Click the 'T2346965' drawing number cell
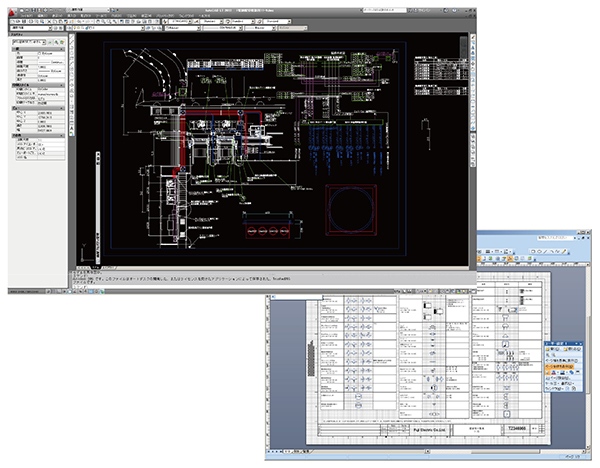 pyautogui.click(x=517, y=429)
